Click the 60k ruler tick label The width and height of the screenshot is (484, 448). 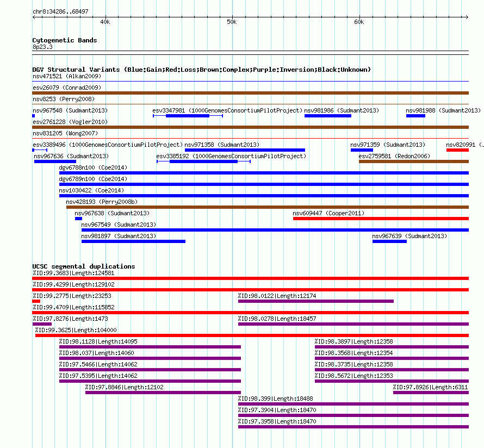(359, 22)
